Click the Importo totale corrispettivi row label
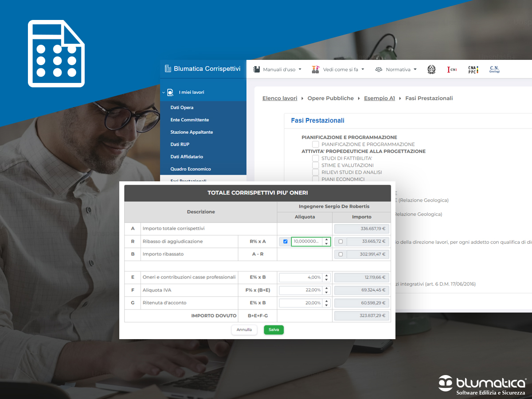532x399 pixels. pos(173,229)
